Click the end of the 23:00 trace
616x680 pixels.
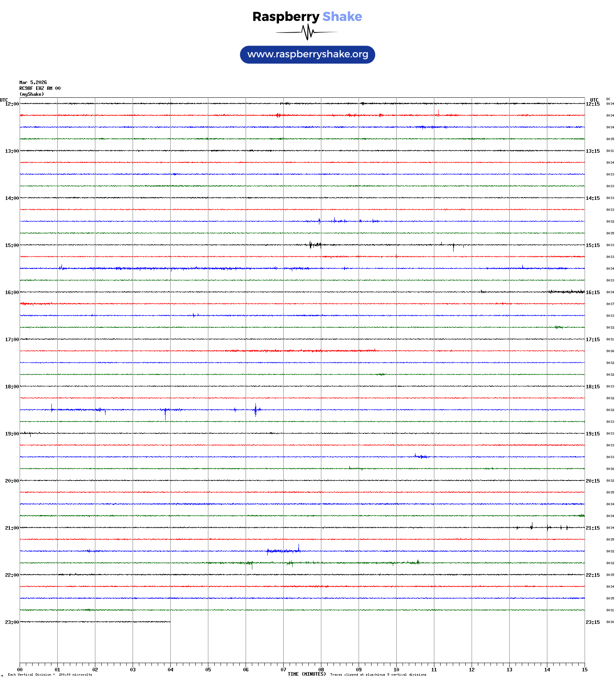click(170, 622)
